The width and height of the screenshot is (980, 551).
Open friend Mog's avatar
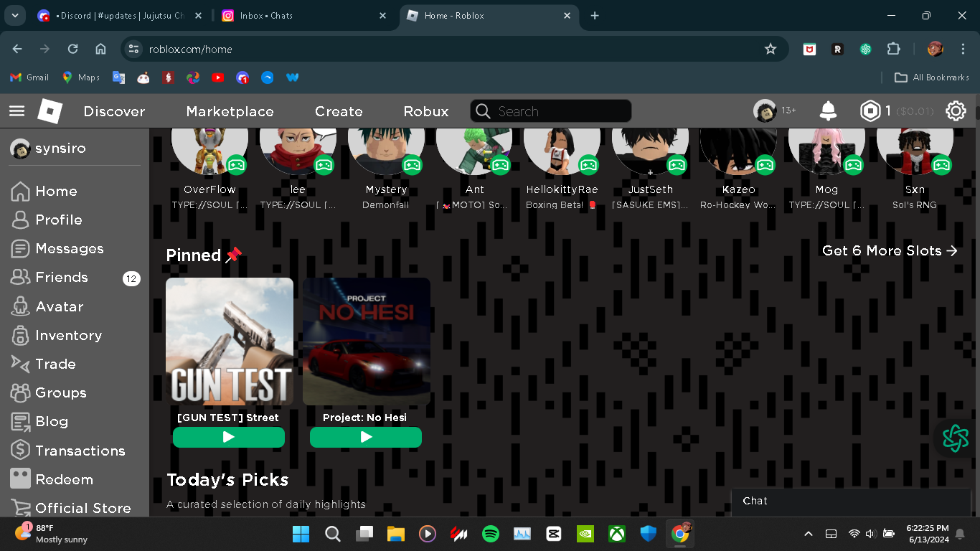click(826, 151)
